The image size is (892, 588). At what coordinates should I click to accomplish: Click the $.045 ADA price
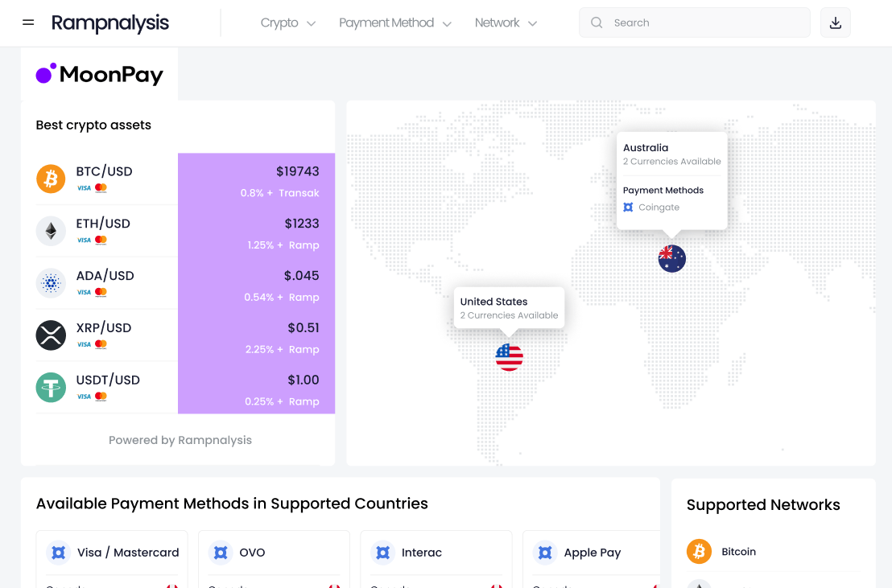(x=302, y=276)
